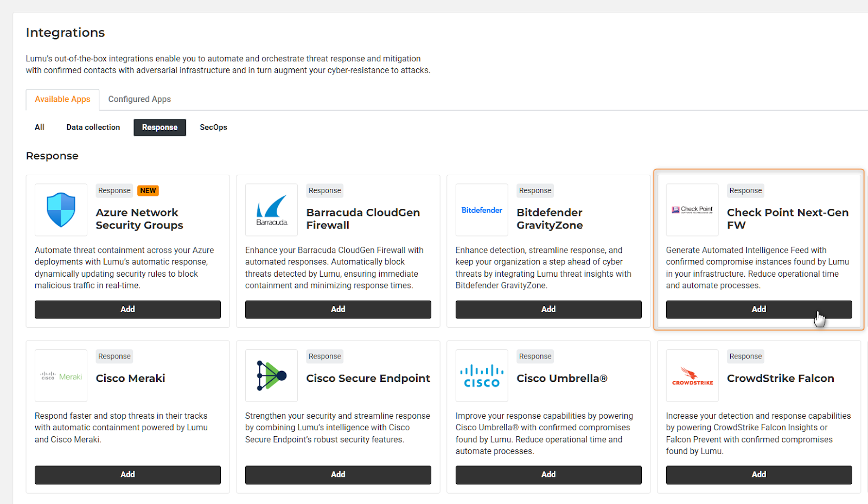Add the CrowdStrike Falcon integration
The height and width of the screenshot is (504, 868).
click(758, 475)
